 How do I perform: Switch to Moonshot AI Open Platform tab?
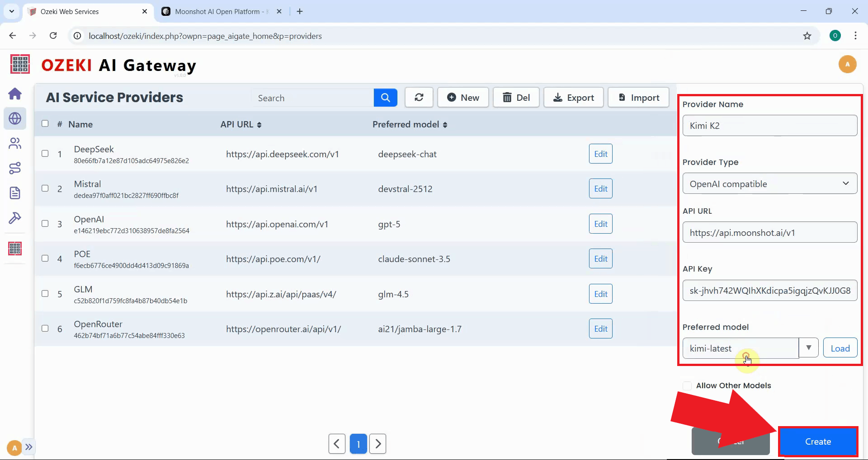point(217,12)
